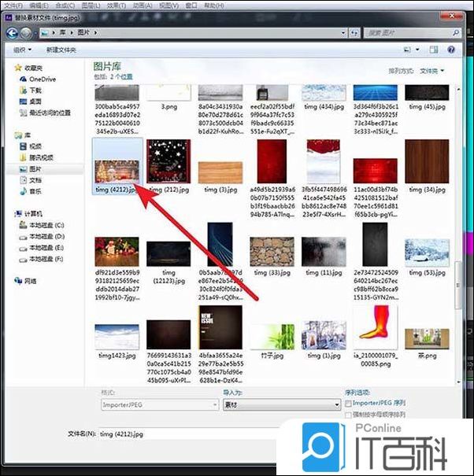Open the help question mark icon
Screen dimensions: 474x476
point(451,50)
